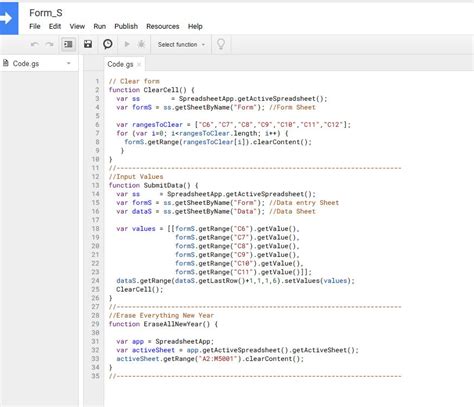Click the Undo arrow icon
Viewport: 474px width, 407px height.
click(34, 44)
